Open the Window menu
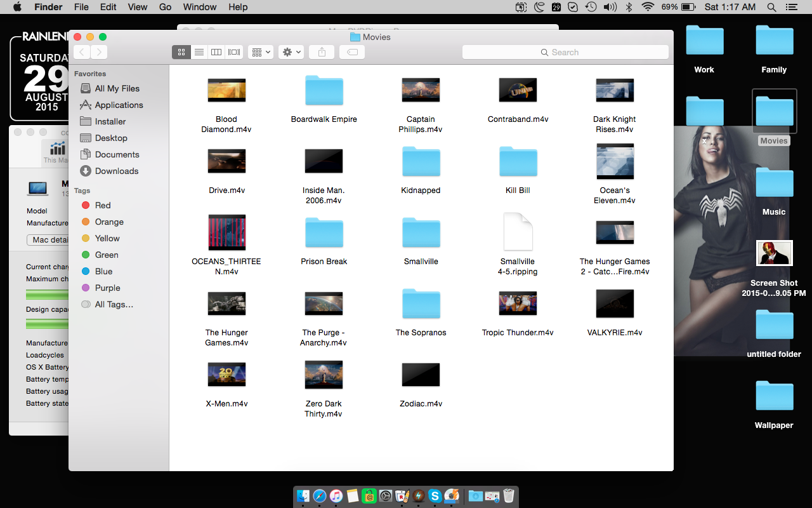The height and width of the screenshot is (508, 812). click(200, 7)
